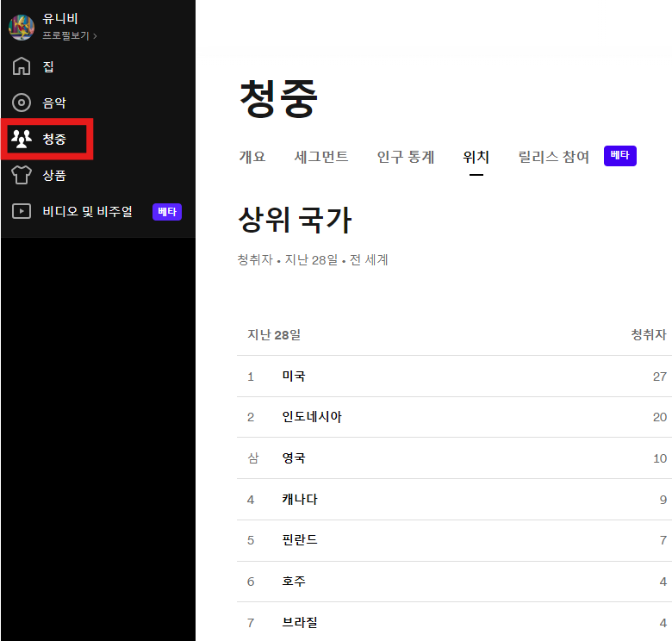Select the 캐나다 country row
Screen dimensions: 672x641
pyautogui.click(x=454, y=499)
